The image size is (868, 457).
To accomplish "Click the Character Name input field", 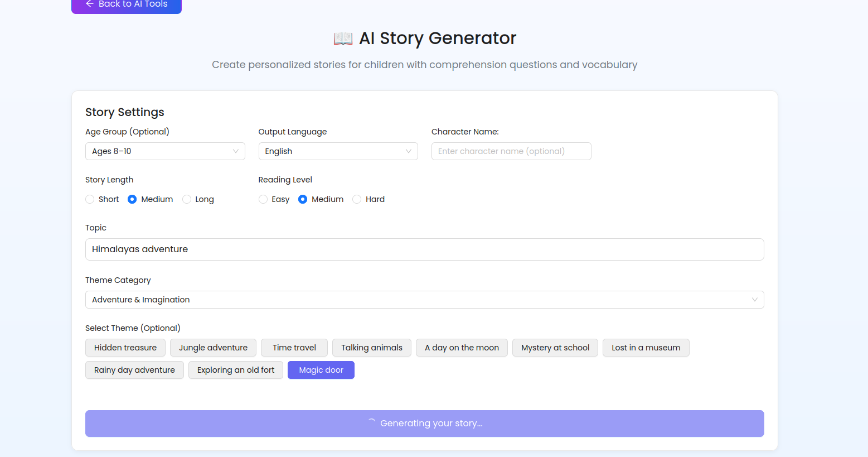I will click(x=511, y=151).
